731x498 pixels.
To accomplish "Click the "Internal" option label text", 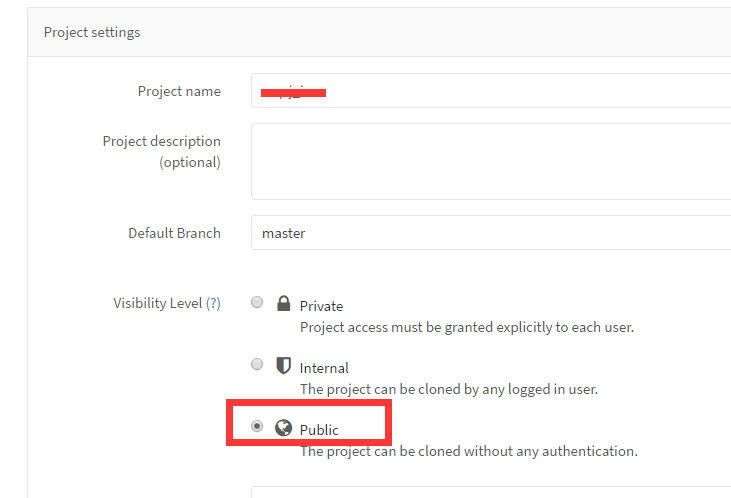I will click(324, 368).
